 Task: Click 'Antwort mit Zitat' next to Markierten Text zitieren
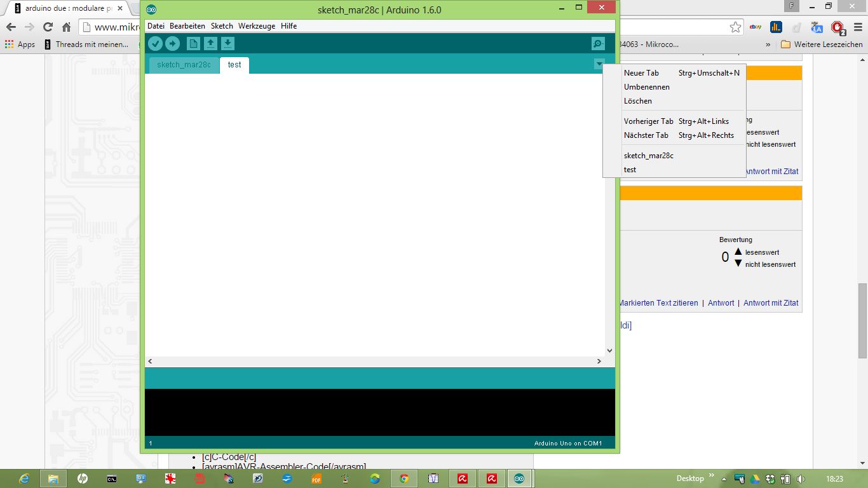[771, 303]
